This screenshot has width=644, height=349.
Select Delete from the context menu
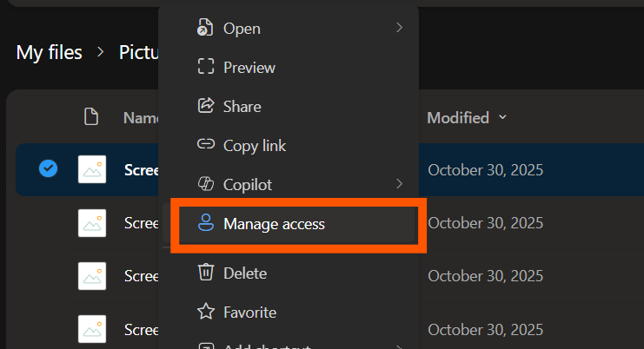pos(245,273)
